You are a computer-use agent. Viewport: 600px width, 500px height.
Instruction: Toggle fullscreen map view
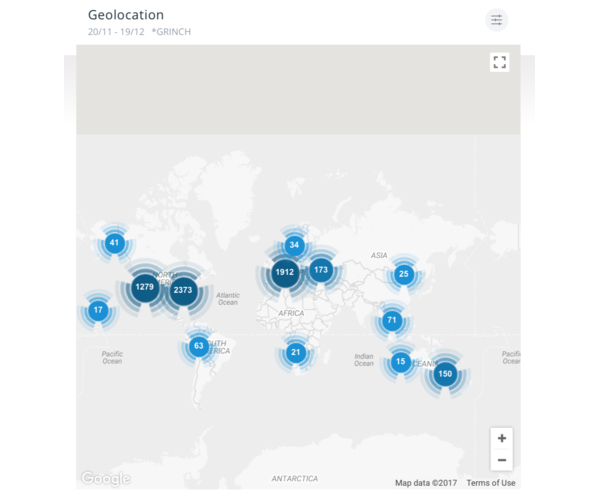[x=500, y=62]
